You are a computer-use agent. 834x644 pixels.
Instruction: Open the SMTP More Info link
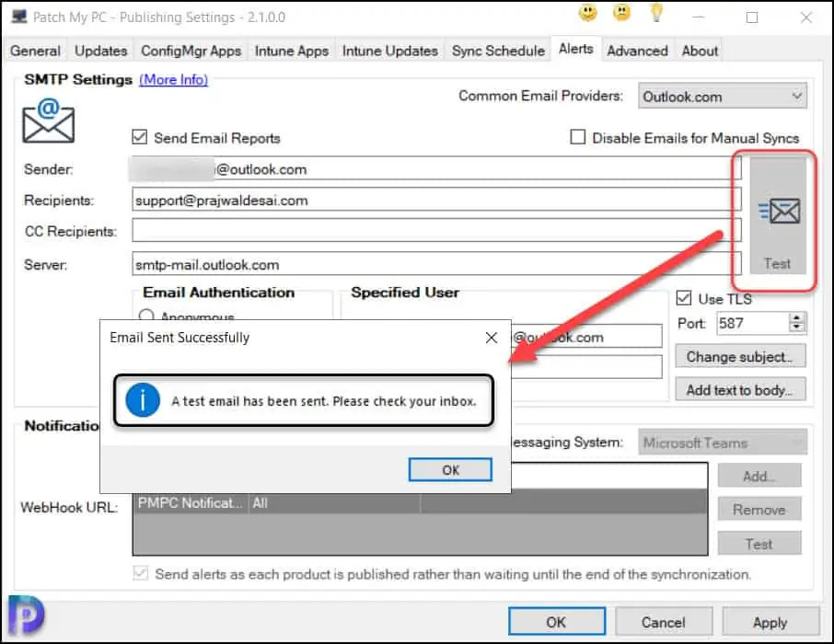pyautogui.click(x=173, y=79)
